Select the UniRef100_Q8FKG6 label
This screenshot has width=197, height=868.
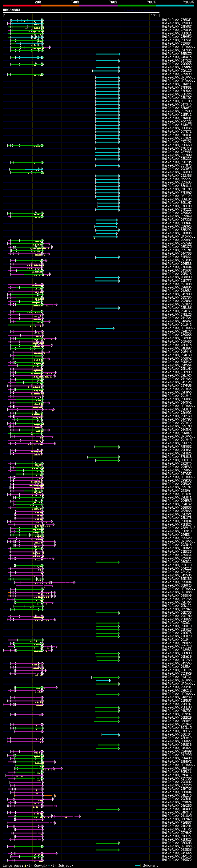(x=177, y=128)
